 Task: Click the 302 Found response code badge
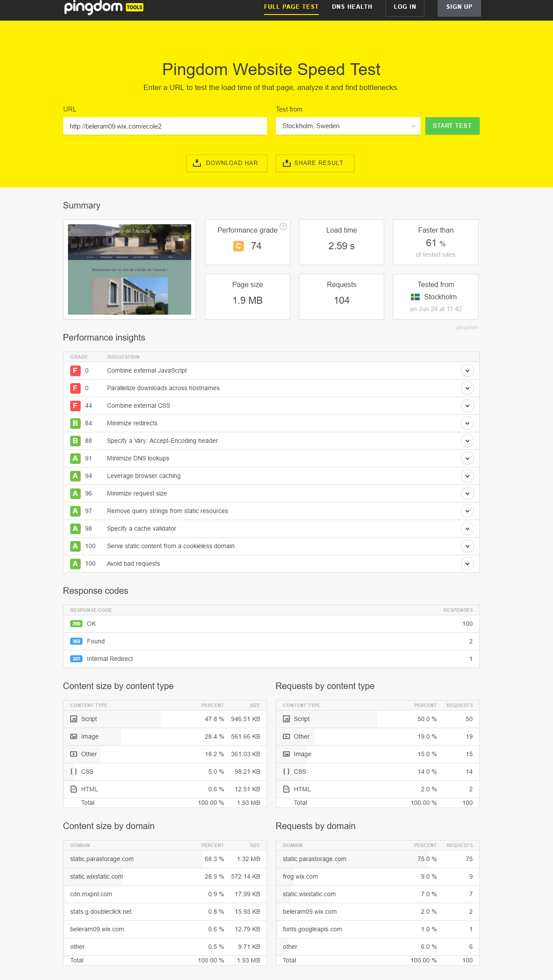[x=76, y=641]
